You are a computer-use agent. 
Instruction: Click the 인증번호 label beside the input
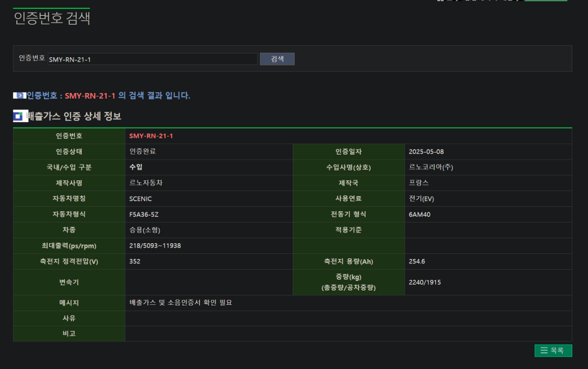[32, 58]
